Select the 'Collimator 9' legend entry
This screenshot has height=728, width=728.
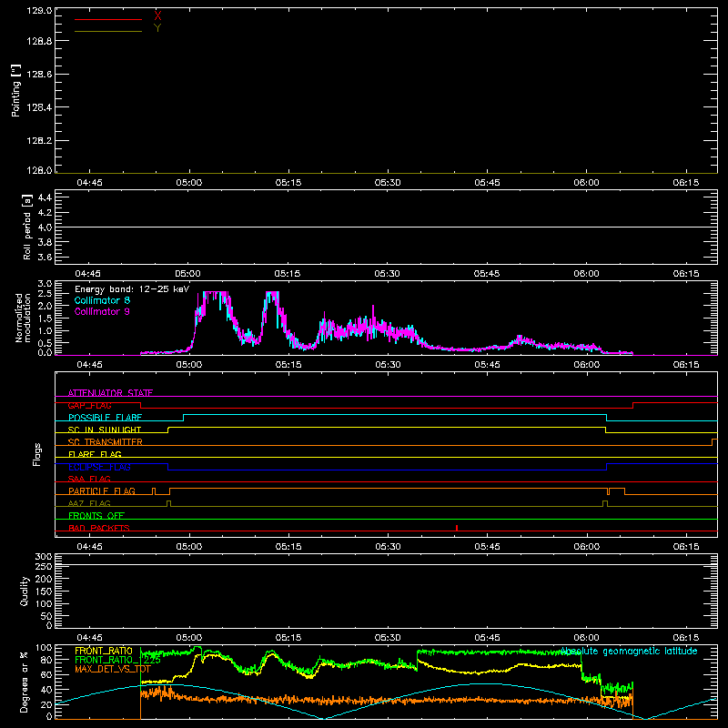tap(102, 311)
